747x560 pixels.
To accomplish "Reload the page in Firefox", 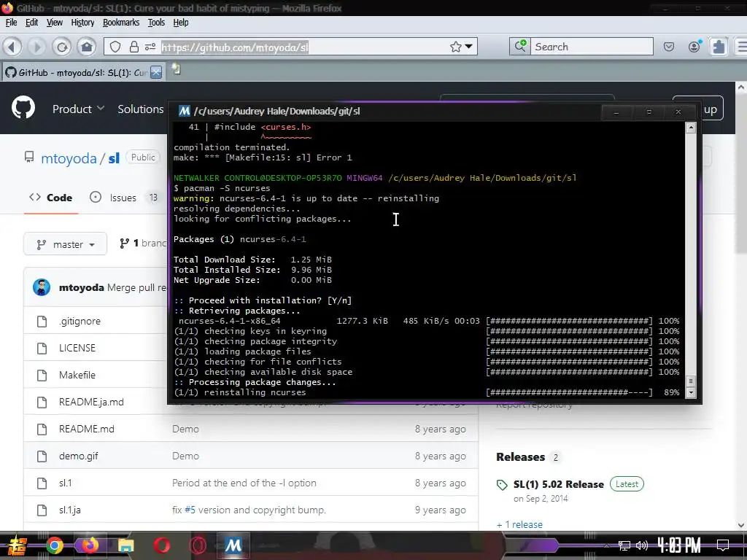I will point(62,47).
